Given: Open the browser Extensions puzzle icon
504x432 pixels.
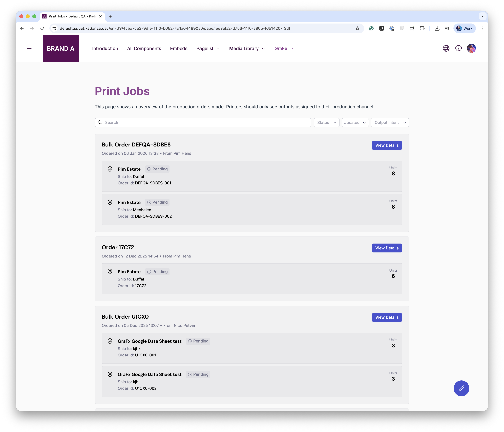Looking at the screenshot, I should click(x=422, y=28).
